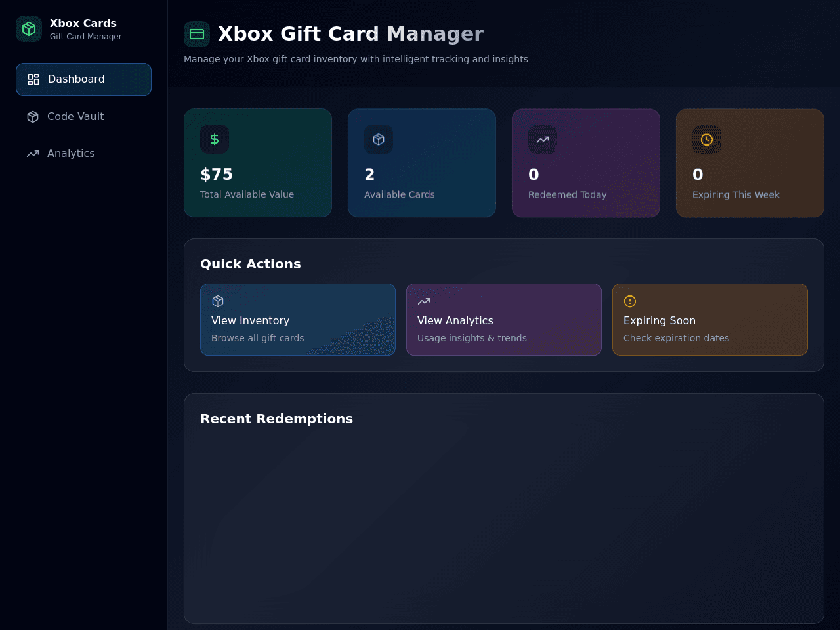Image resolution: width=840 pixels, height=630 pixels.
Task: Click the Available Cards stat card
Action: (x=422, y=163)
